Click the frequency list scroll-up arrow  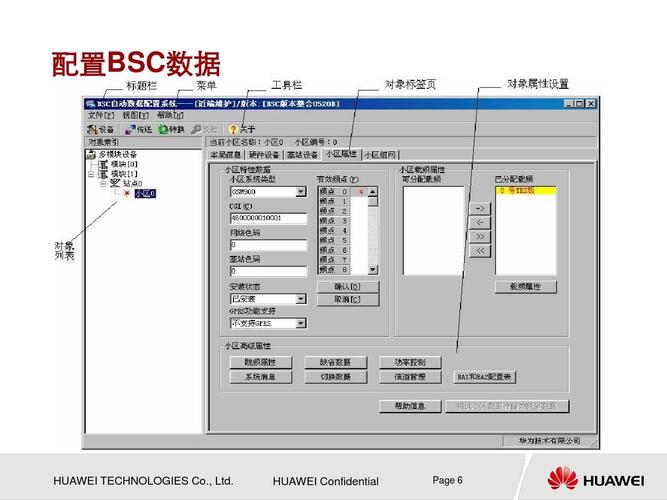(373, 192)
